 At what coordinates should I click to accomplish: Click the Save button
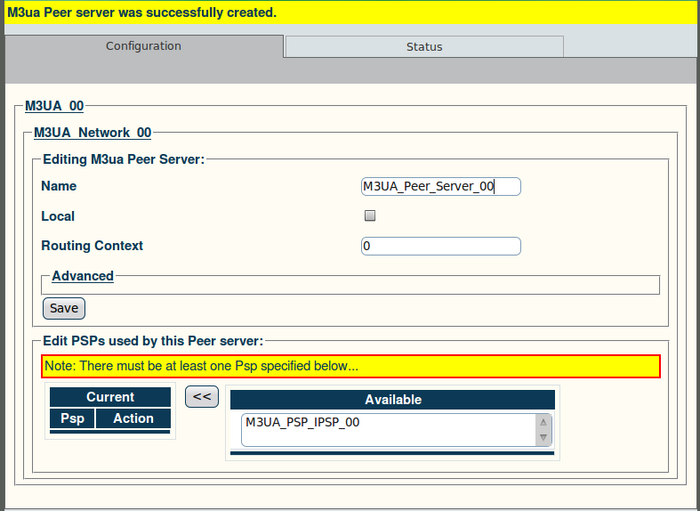point(64,308)
